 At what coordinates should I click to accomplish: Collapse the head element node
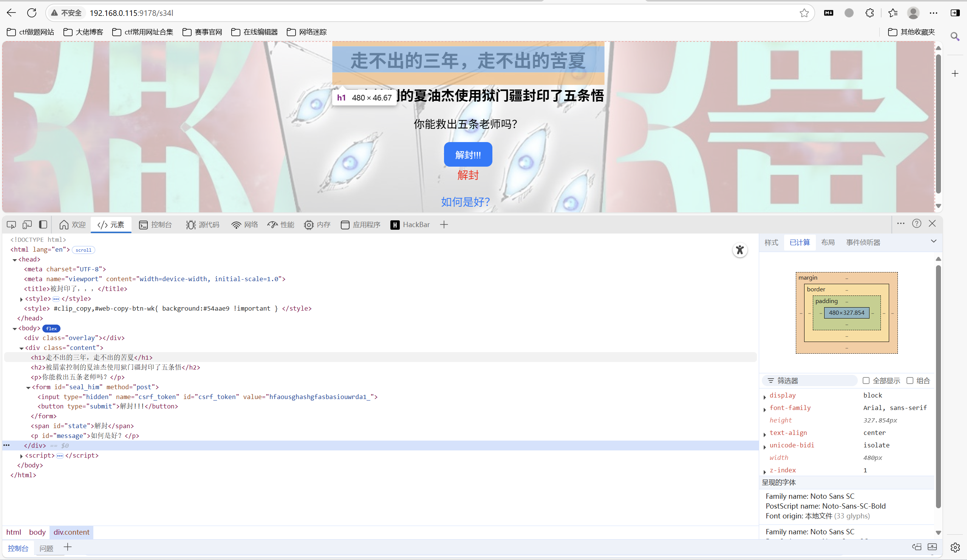pos(15,260)
